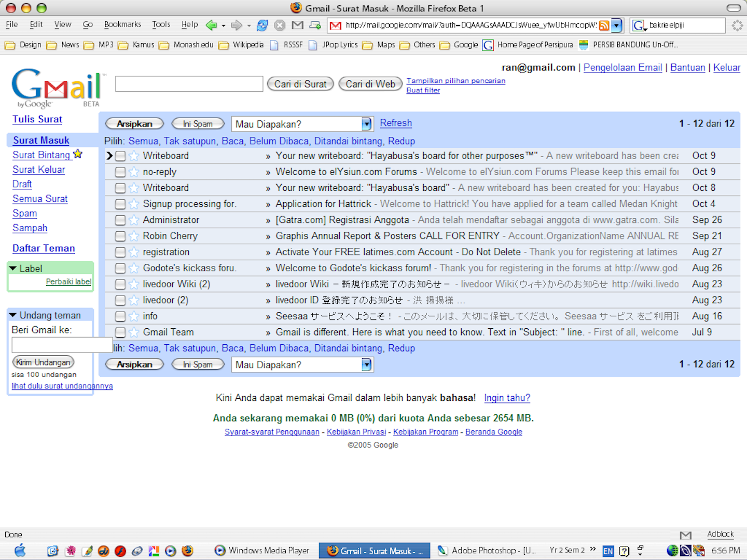The width and height of the screenshot is (747, 560).
Task: Click the Google search engine icon
Action: click(x=639, y=25)
